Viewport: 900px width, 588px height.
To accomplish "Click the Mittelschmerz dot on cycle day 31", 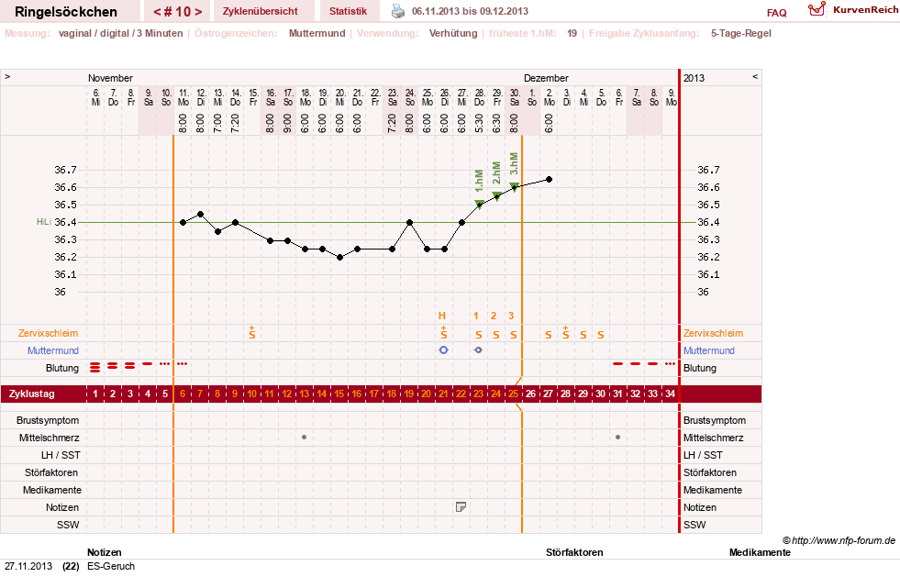I will tap(617, 438).
